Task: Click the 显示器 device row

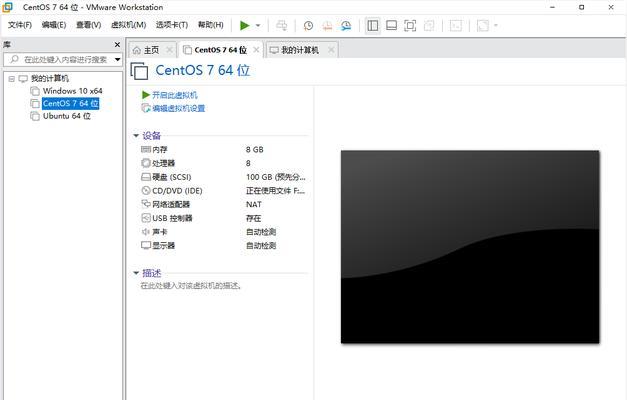Action: click(x=224, y=246)
